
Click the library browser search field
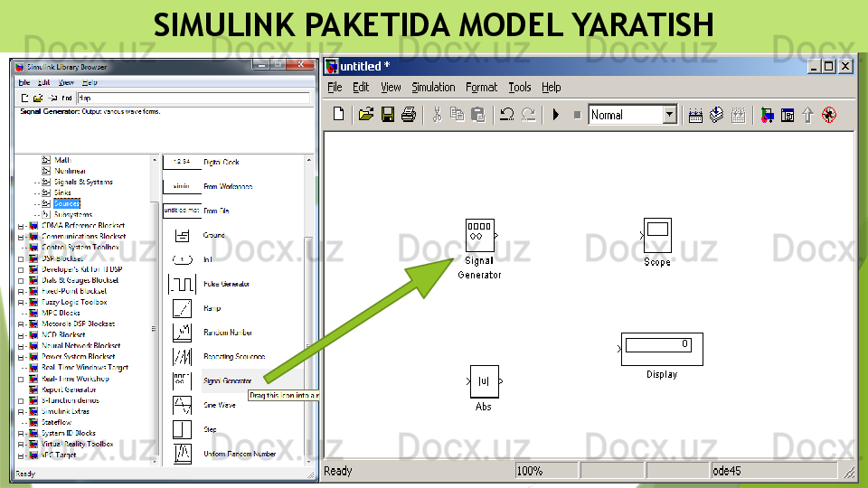[x=181, y=98]
